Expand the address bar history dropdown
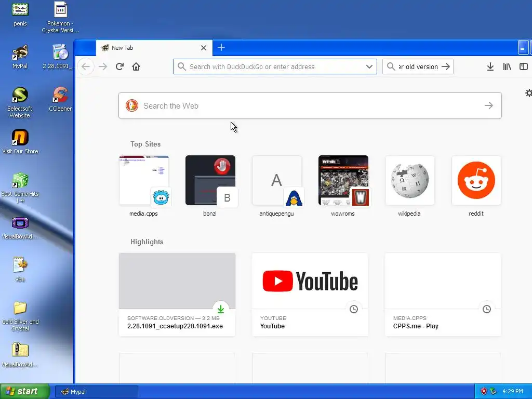Viewport: 532px width, 399px height. pos(369,66)
